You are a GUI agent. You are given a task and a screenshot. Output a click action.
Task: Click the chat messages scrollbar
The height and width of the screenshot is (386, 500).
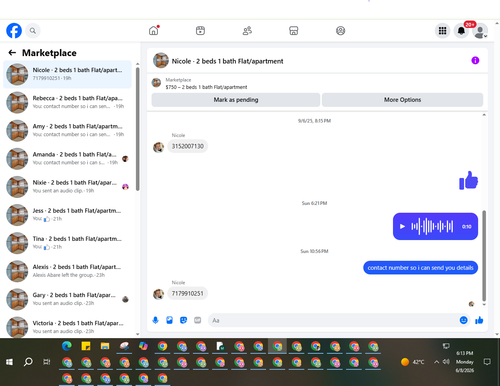pyautogui.click(x=484, y=256)
